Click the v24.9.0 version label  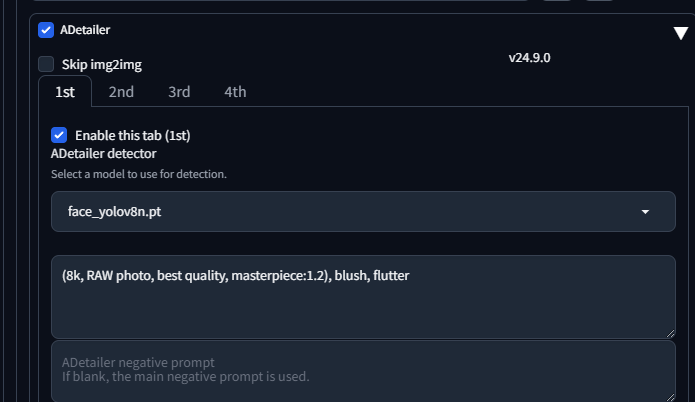[x=529, y=57]
